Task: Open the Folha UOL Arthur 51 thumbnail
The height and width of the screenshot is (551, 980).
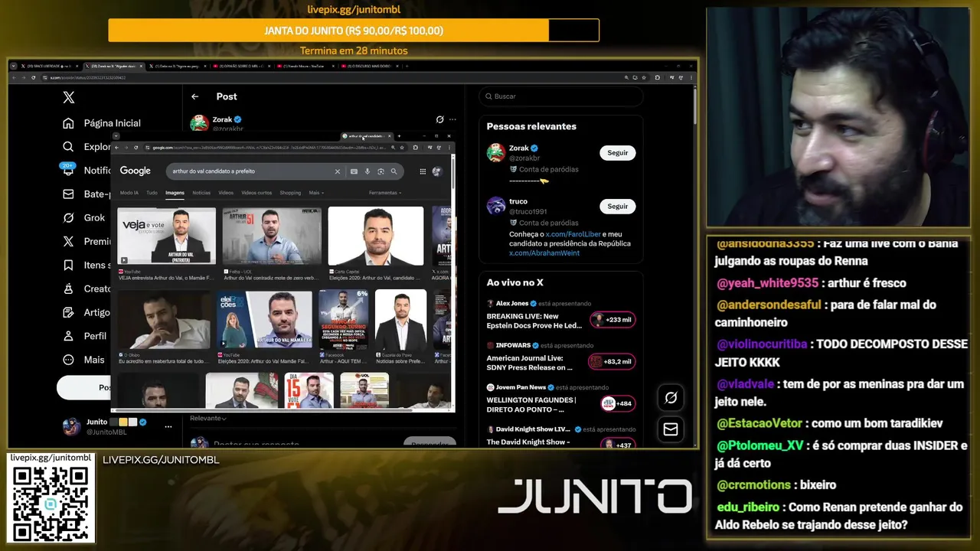Action: point(272,236)
